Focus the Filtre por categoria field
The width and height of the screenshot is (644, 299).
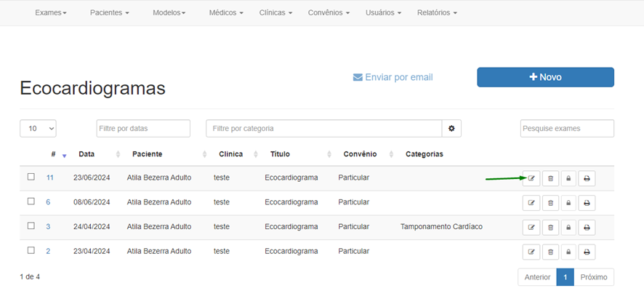pos(324,128)
